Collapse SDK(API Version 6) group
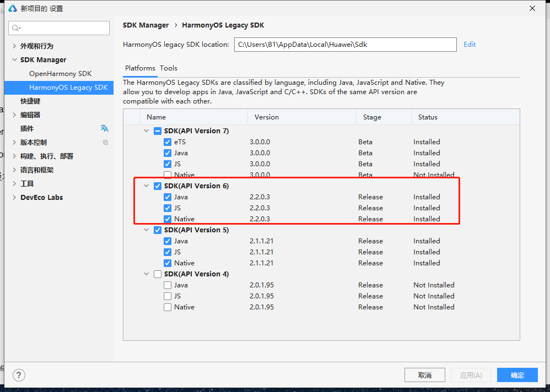This screenshot has width=550, height=392. click(x=146, y=186)
